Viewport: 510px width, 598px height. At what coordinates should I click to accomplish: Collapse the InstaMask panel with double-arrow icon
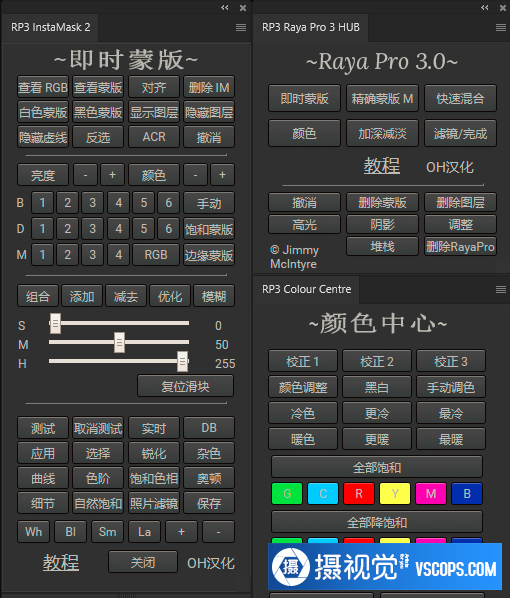[x=225, y=8]
